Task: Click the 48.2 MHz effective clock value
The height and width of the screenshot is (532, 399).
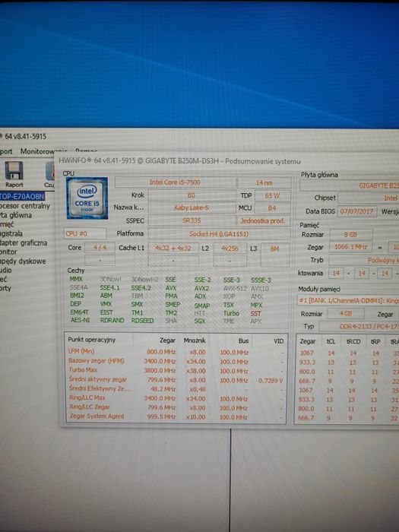Action: [x=164, y=389]
